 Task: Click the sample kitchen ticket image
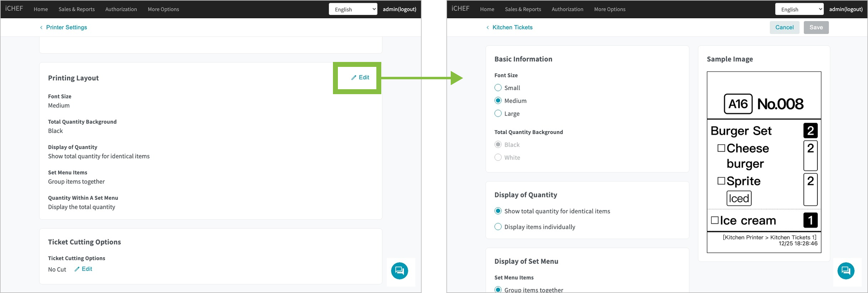coord(764,162)
